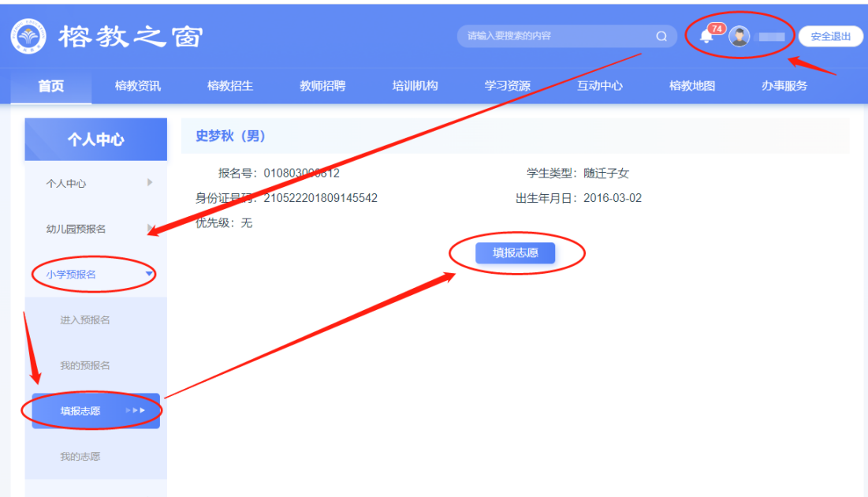Click the notification bell icon
This screenshot has height=497, width=868.
point(706,36)
